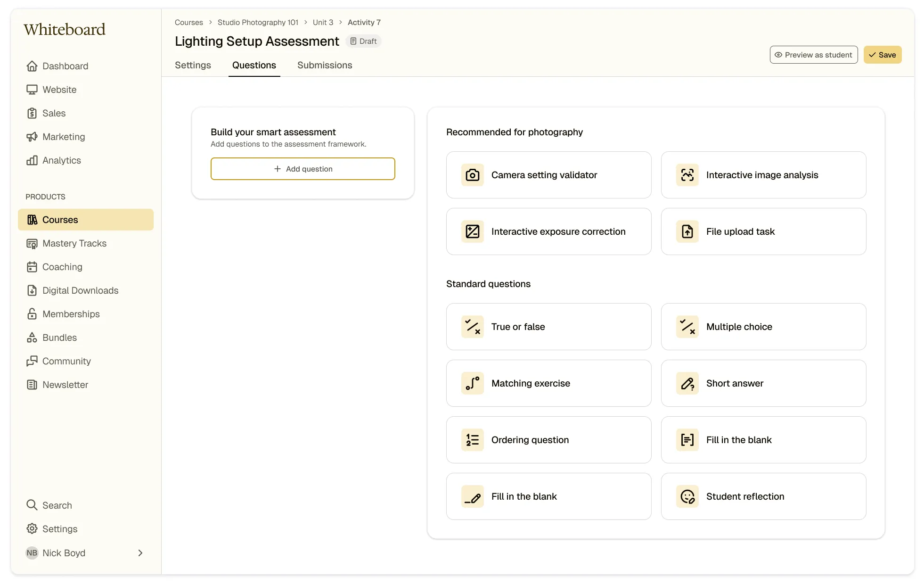Screen dimensions: 924x585
Task: Click the Camera setting validator camera icon
Action: (x=472, y=175)
